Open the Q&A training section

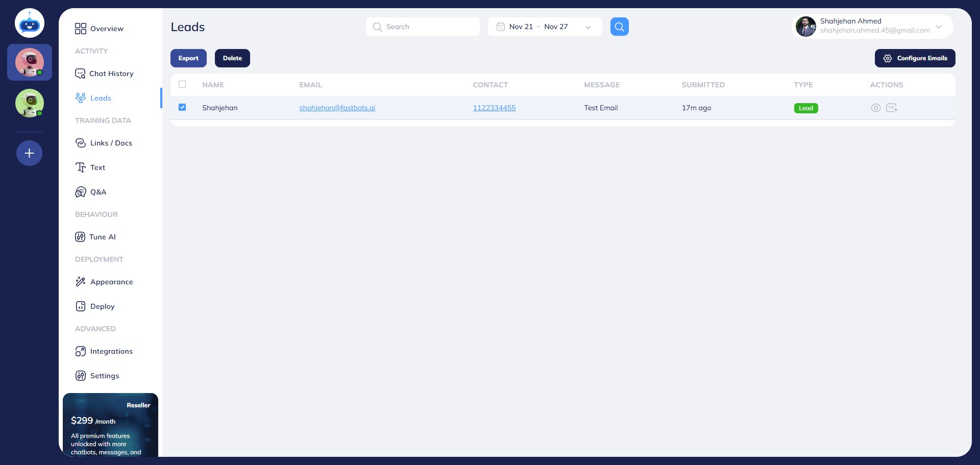(97, 192)
